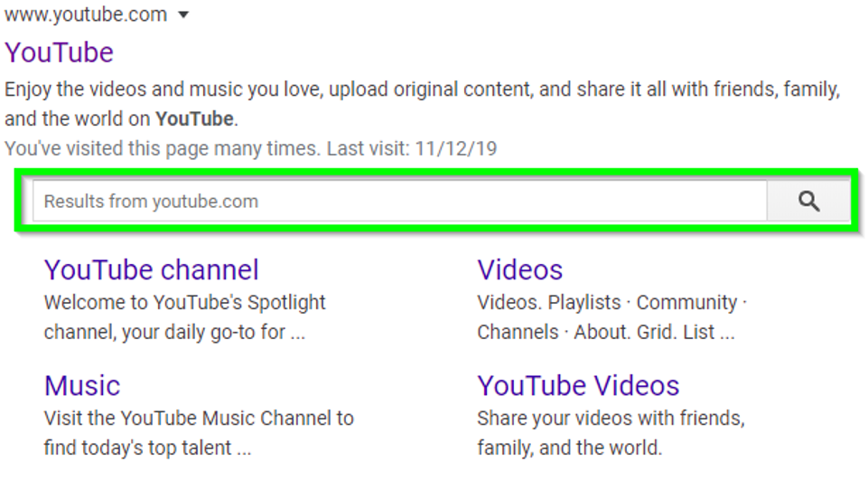This screenshot has width=868, height=490.
Task: Open the 'Music' sitelink
Action: click(82, 386)
